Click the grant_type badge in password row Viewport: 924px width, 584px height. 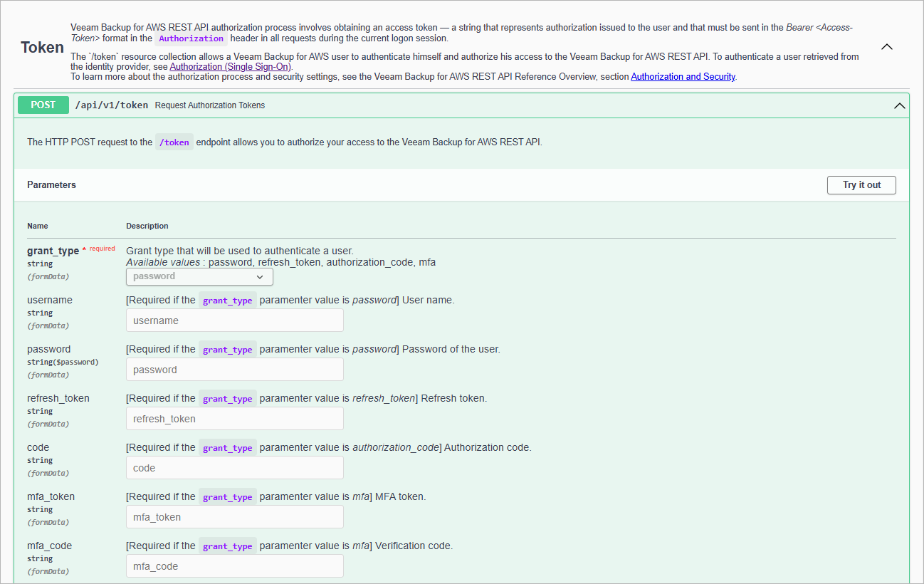click(x=227, y=349)
